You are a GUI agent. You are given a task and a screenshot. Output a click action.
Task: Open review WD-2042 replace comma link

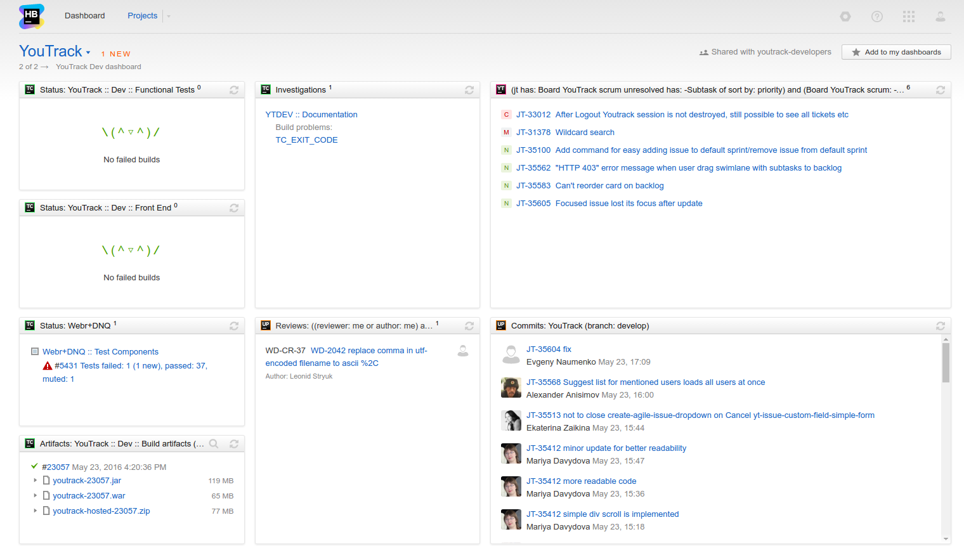[x=369, y=351]
